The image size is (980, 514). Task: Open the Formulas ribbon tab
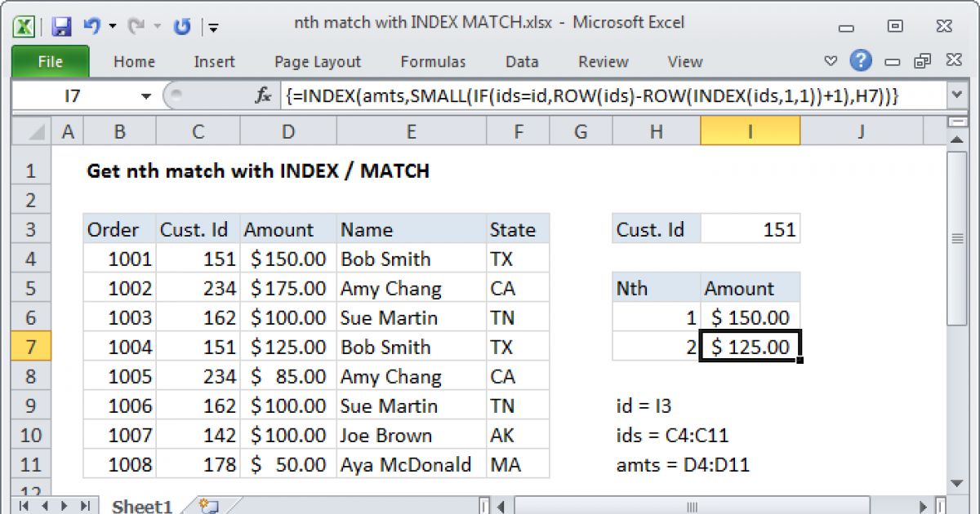point(433,62)
